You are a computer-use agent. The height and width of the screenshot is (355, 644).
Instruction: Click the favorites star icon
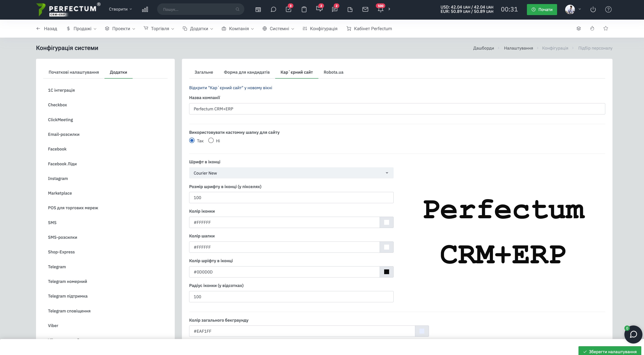(605, 29)
